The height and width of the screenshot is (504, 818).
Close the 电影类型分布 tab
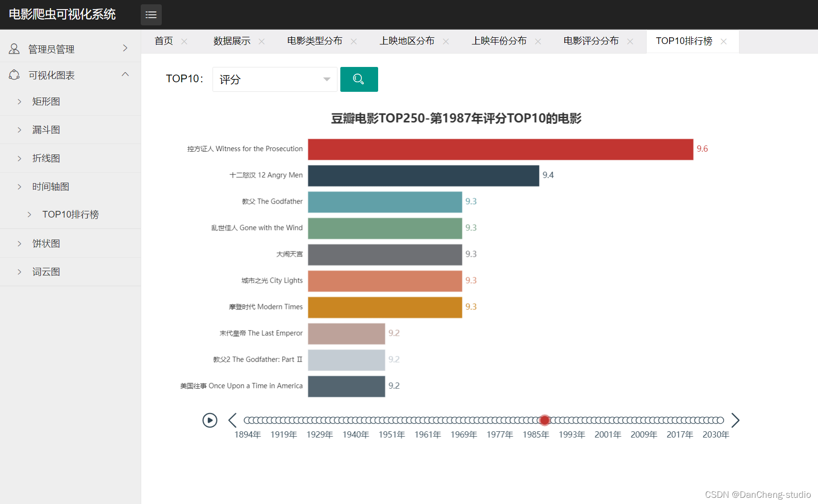point(354,42)
